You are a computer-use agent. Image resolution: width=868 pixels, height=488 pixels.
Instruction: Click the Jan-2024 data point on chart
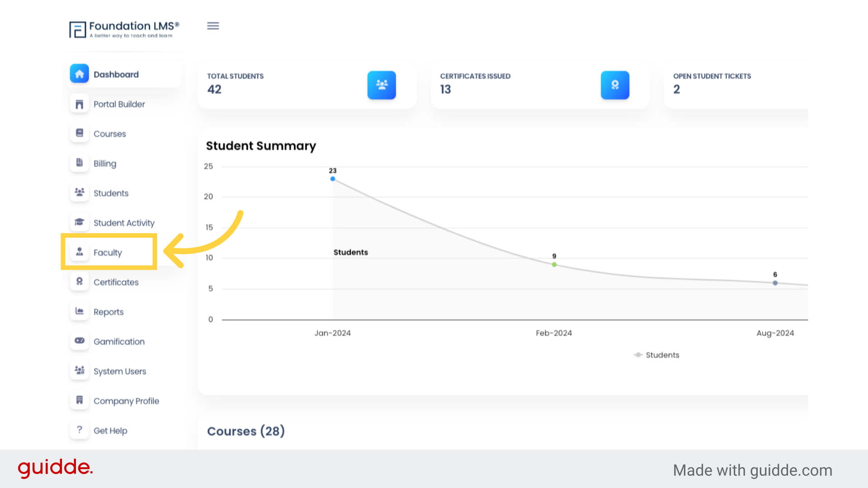(x=333, y=179)
